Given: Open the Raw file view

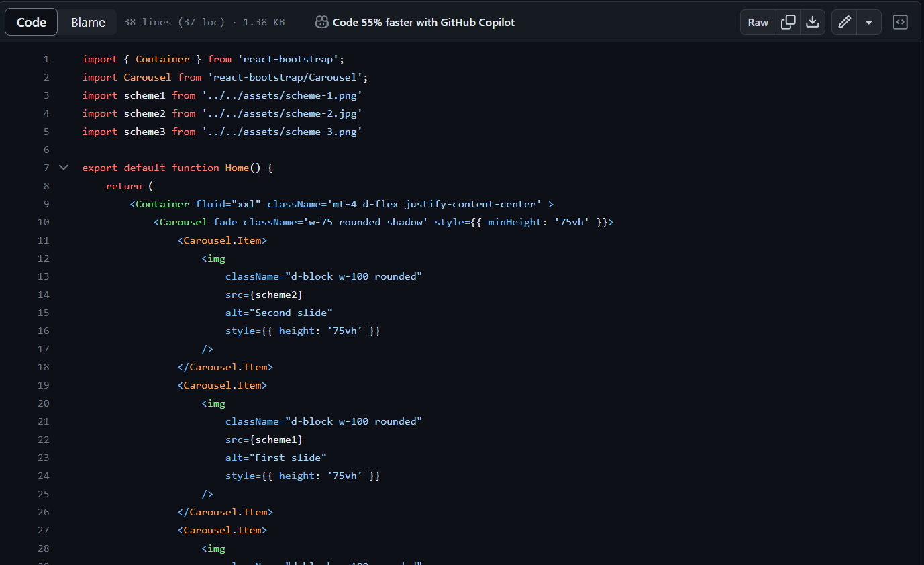Looking at the screenshot, I should pos(758,22).
